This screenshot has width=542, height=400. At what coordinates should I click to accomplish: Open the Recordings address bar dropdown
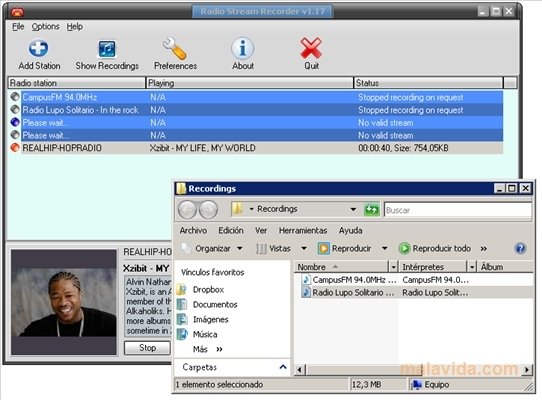tap(353, 209)
